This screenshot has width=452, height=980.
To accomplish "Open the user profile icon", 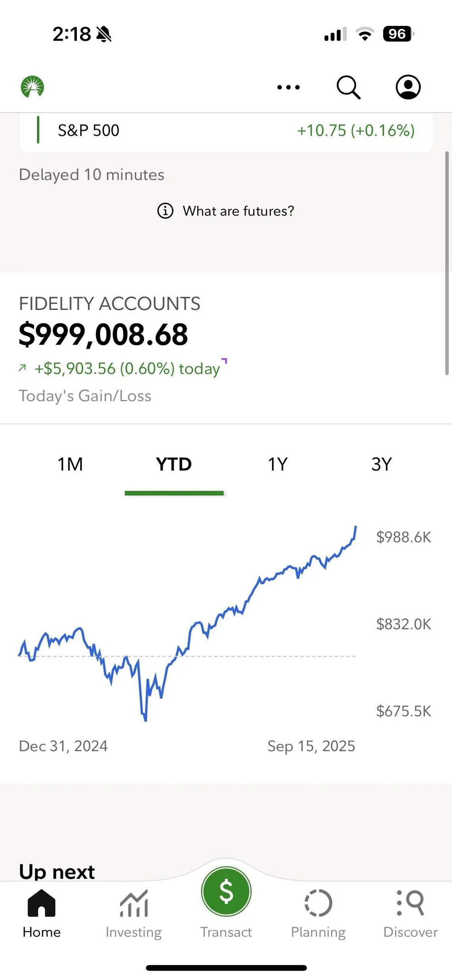I will tap(408, 87).
